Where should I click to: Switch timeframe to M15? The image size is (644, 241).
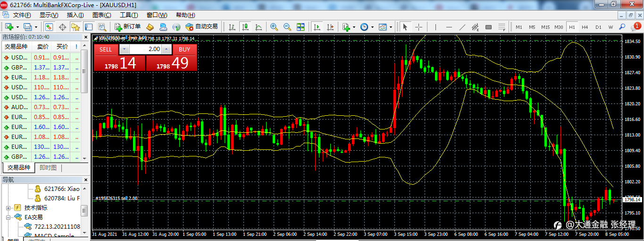[545, 27]
